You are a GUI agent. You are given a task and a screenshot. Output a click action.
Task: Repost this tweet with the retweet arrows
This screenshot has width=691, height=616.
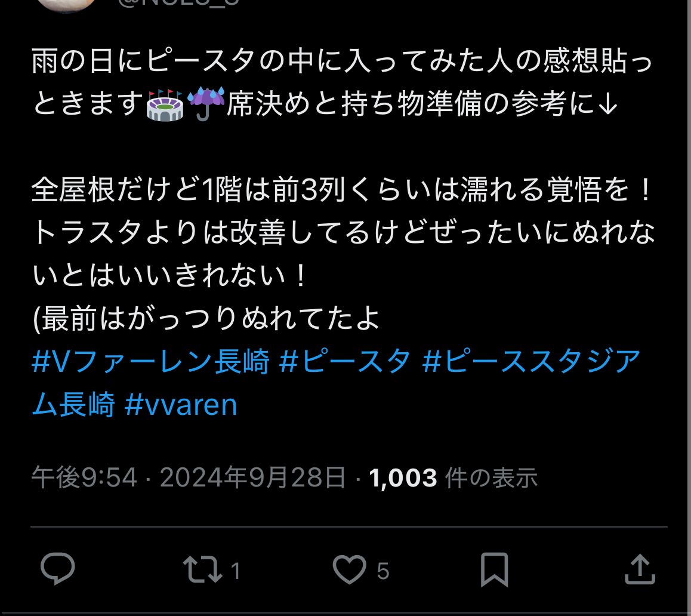[203, 569]
